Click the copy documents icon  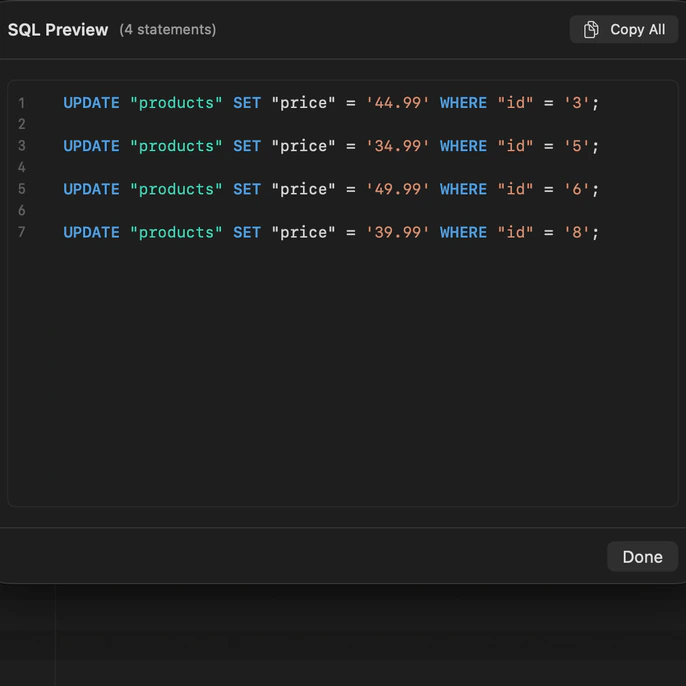tap(591, 29)
